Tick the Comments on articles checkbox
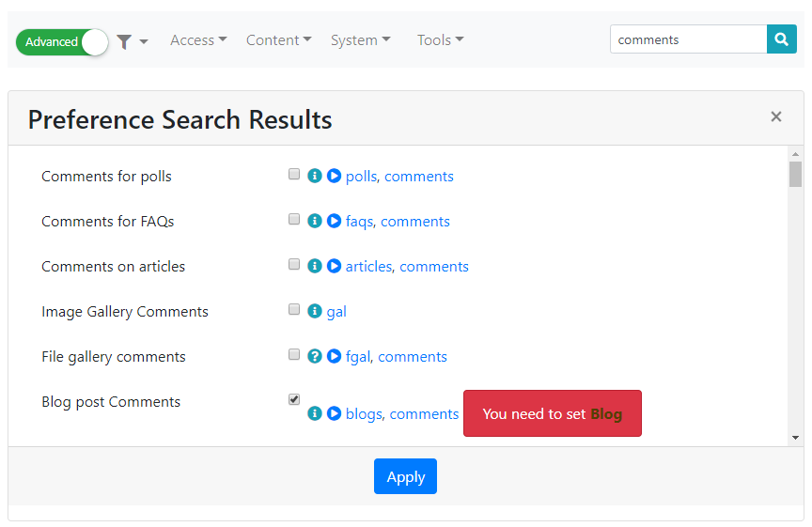812x527 pixels. coord(294,264)
